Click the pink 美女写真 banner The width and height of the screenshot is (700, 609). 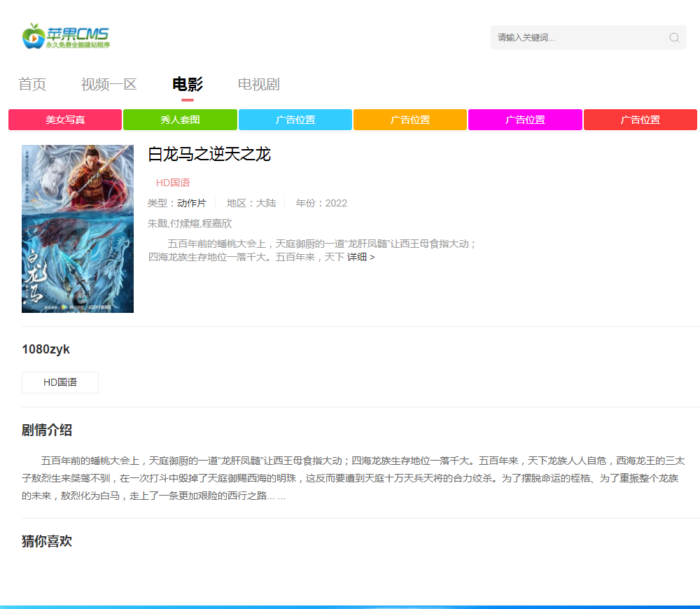[65, 120]
